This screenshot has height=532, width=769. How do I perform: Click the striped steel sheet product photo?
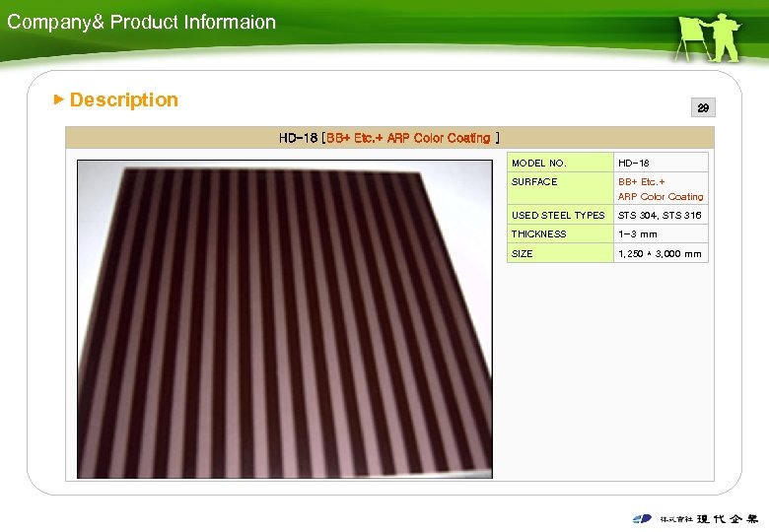[285, 319]
